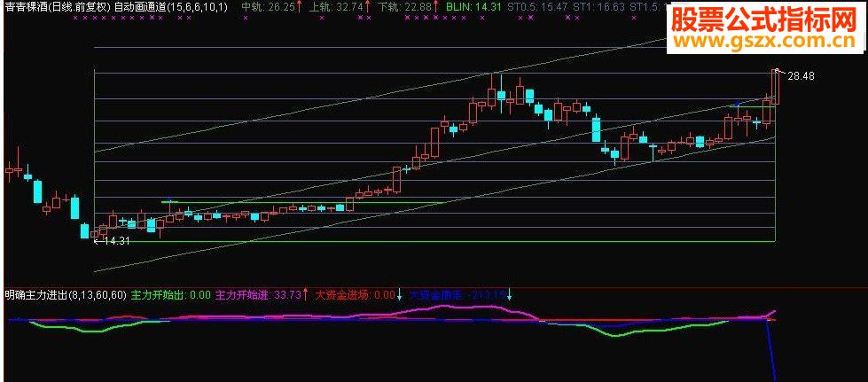This screenshot has width=868, height=382.
Task: Click the 14.31 low price label on chart
Action: tap(116, 241)
